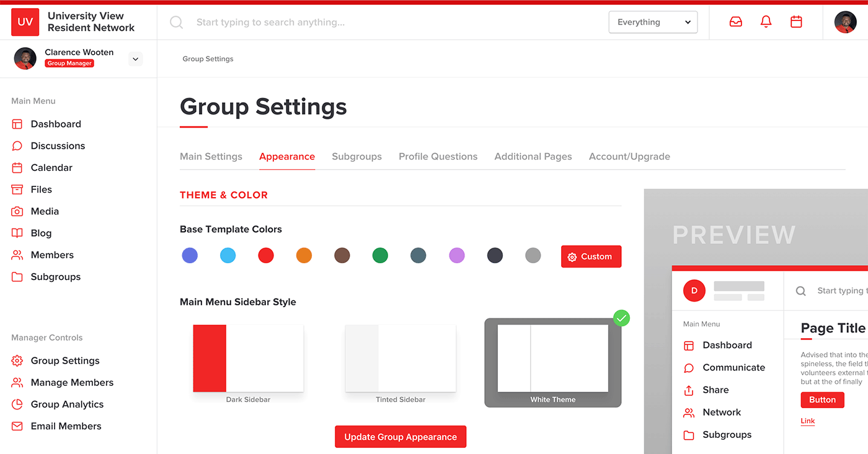The width and height of the screenshot is (868, 454).
Task: Pick the green base template color swatch
Action: point(380,255)
